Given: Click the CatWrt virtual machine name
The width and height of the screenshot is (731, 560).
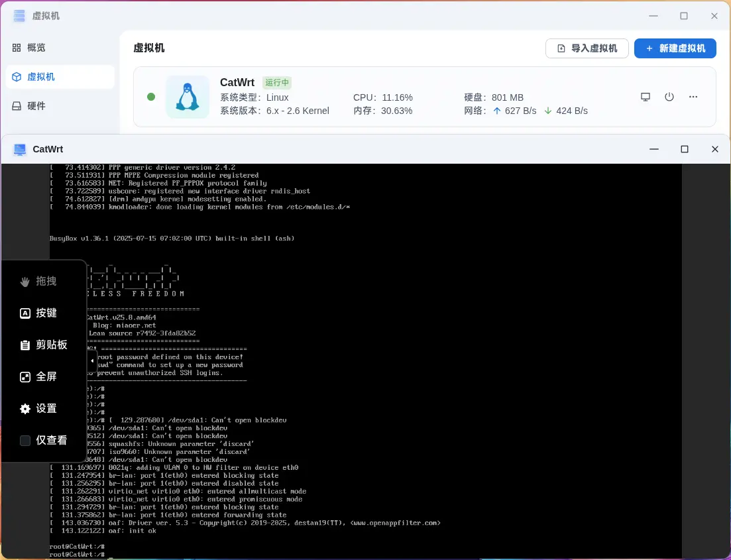Looking at the screenshot, I should pos(237,83).
